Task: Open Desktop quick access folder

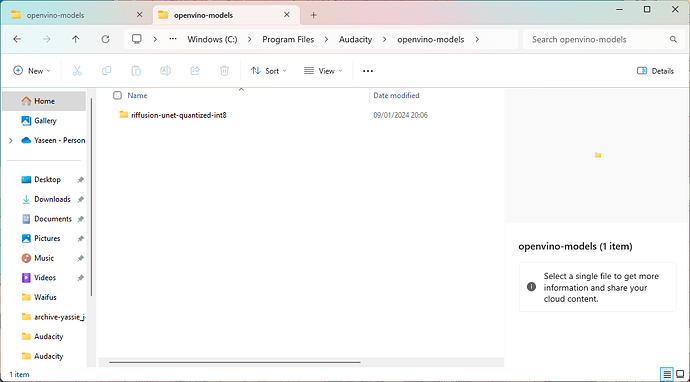Action: pos(47,180)
